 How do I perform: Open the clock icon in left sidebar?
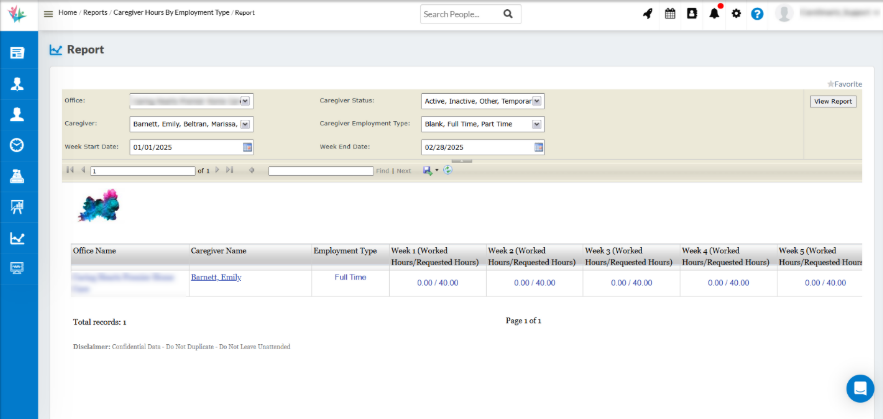click(x=17, y=145)
